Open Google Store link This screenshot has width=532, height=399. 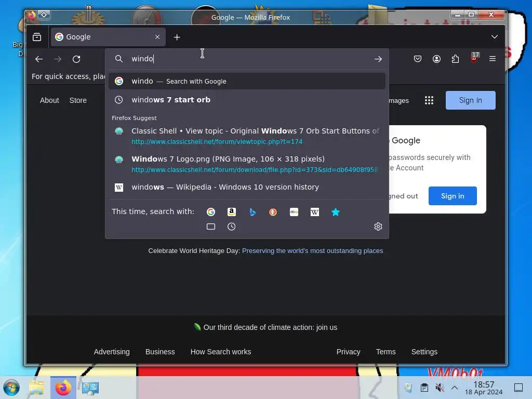click(x=78, y=100)
